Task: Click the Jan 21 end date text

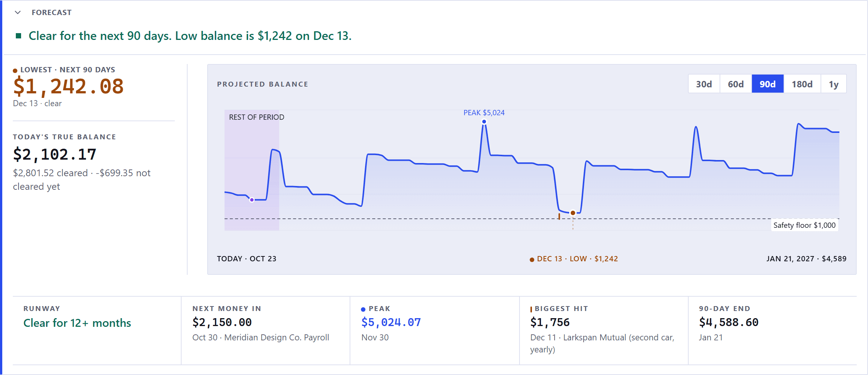Action: (x=711, y=337)
